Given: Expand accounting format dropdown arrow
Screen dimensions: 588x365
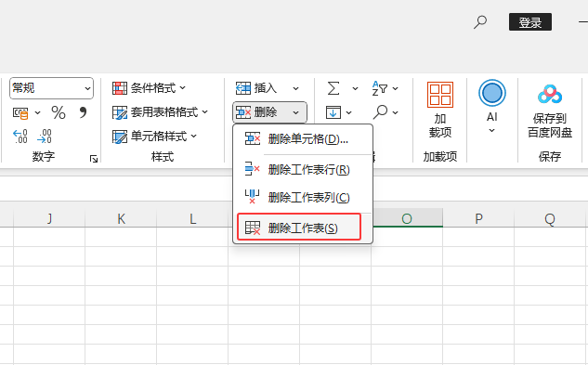Looking at the screenshot, I should coord(37,112).
